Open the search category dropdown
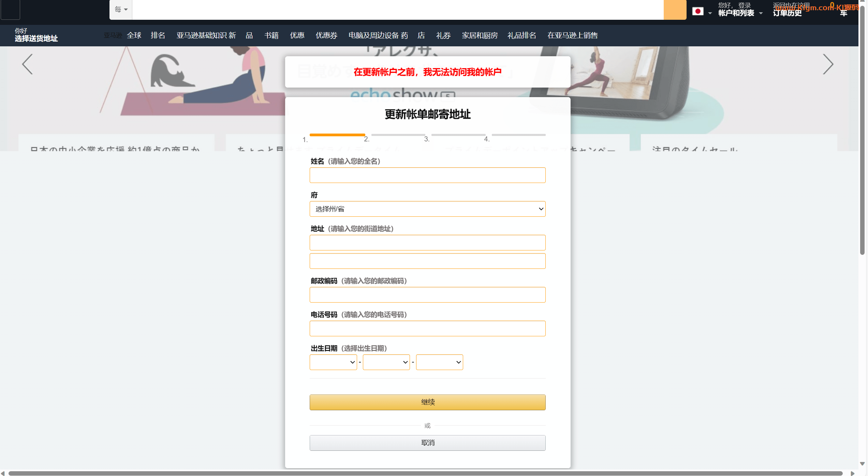 121,10
